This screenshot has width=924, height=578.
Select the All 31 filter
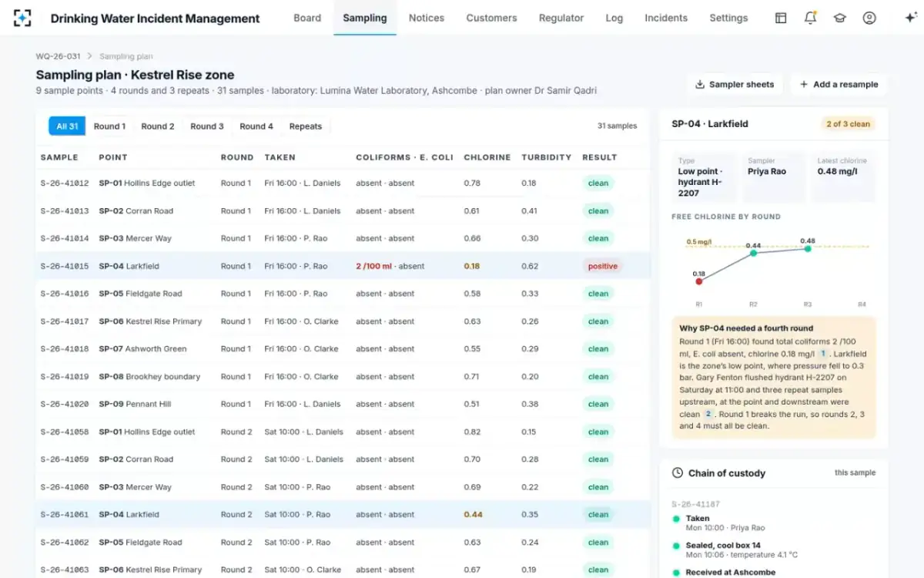(x=67, y=126)
